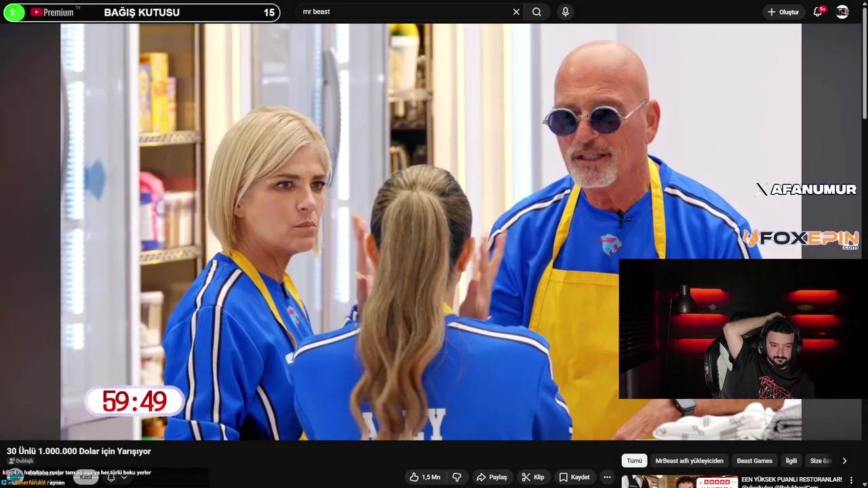
Task: Run the search with the magnifier button
Action: pyautogui.click(x=536, y=12)
